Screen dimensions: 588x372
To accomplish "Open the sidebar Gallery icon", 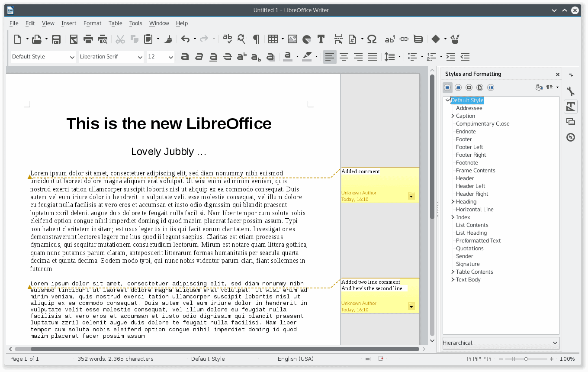I will pos(571,122).
